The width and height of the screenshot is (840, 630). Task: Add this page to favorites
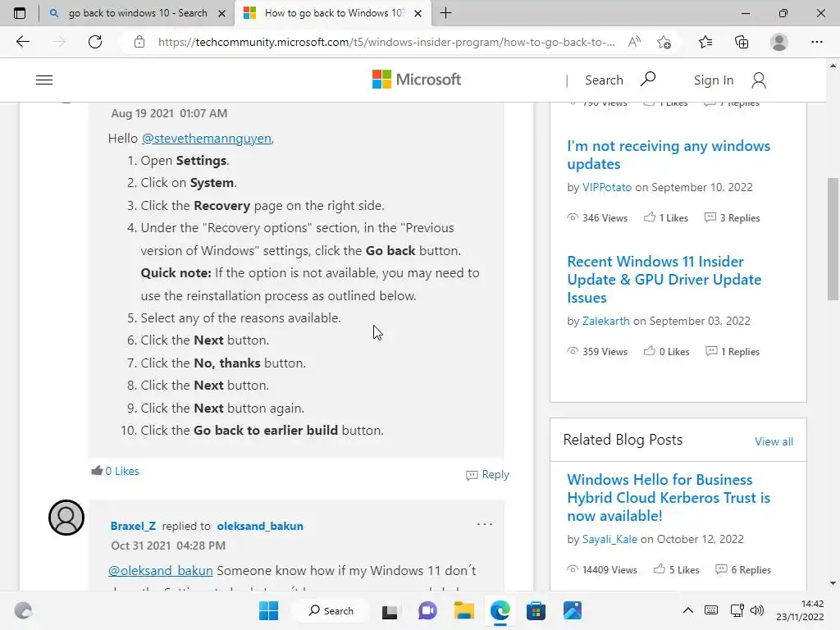(664, 42)
